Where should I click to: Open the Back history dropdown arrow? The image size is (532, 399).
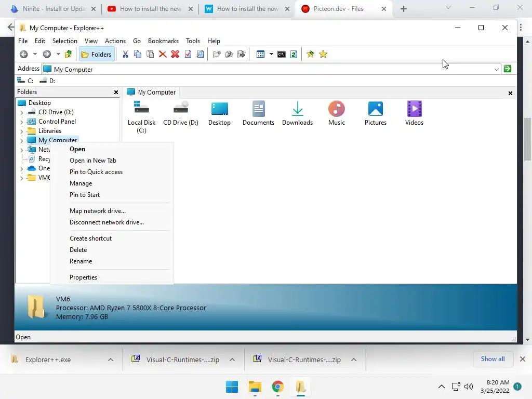coord(35,54)
